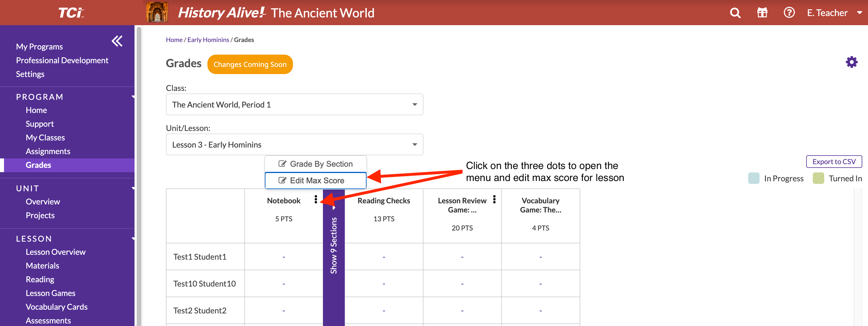Click the Changes Coming Soon badge
Screen dimensions: 868x326
250,64
